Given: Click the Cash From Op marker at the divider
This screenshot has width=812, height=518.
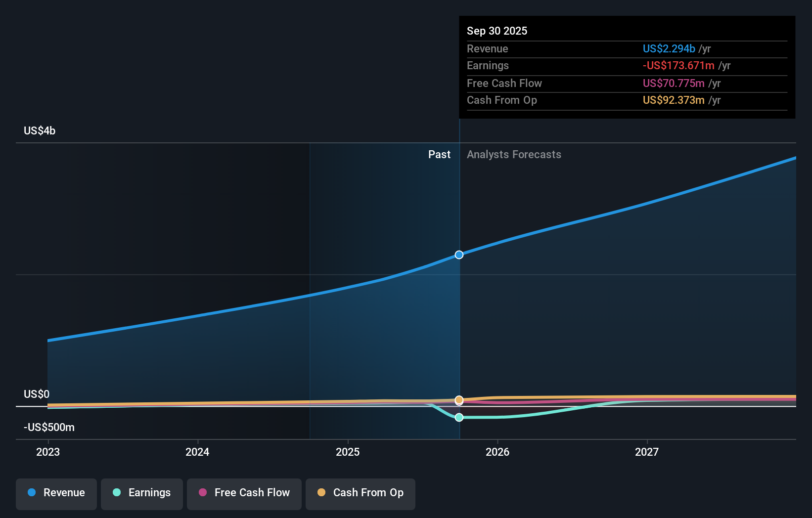Looking at the screenshot, I should [459, 400].
